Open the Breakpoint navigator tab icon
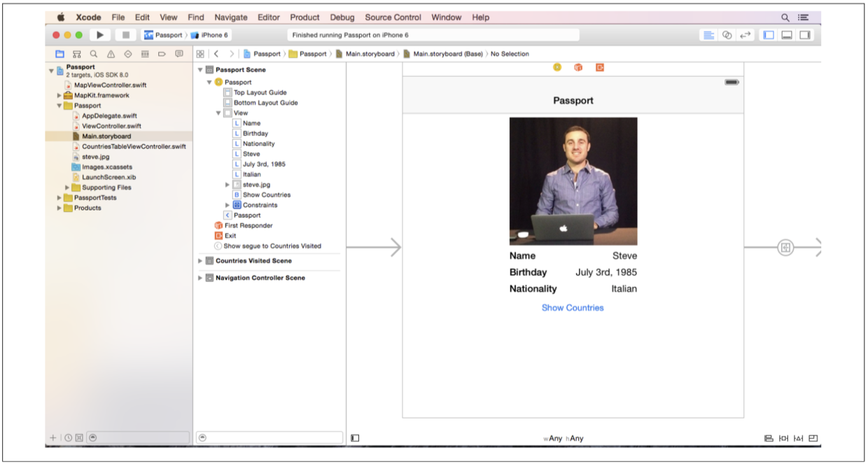Screen dimensions: 868x464 tap(162, 54)
